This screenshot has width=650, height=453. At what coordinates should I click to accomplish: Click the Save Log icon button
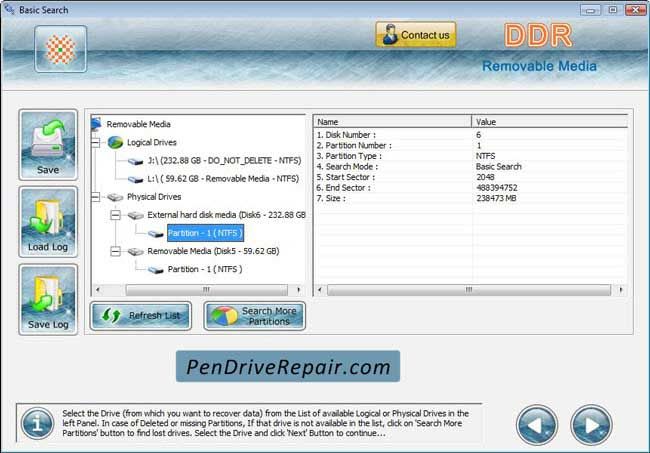48,299
